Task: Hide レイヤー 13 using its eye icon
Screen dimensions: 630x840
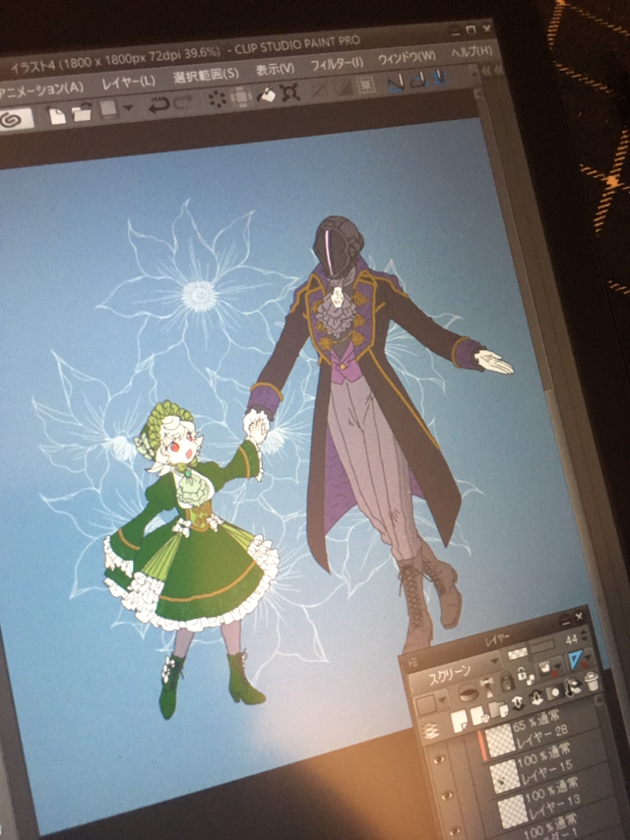Action: tap(455, 831)
